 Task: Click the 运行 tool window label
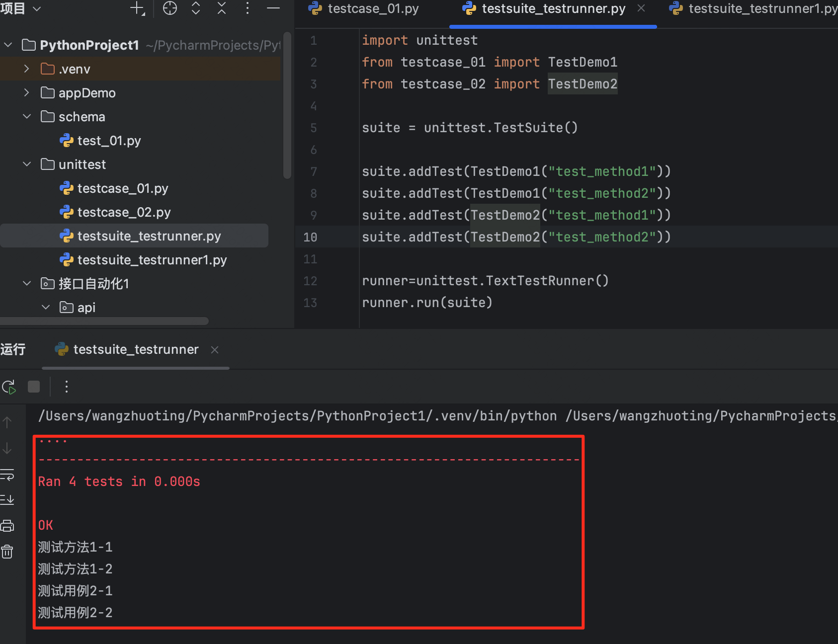13,349
